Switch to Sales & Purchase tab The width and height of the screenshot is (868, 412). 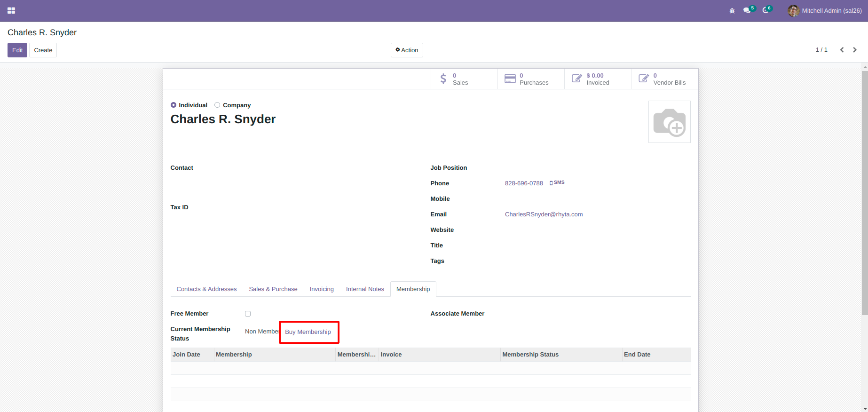tap(273, 289)
